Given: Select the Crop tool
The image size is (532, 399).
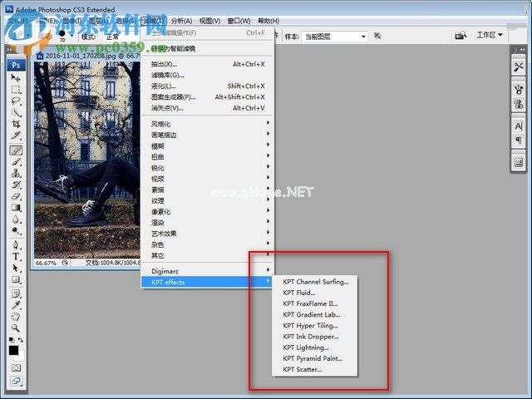Looking at the screenshot, I should 16,124.
